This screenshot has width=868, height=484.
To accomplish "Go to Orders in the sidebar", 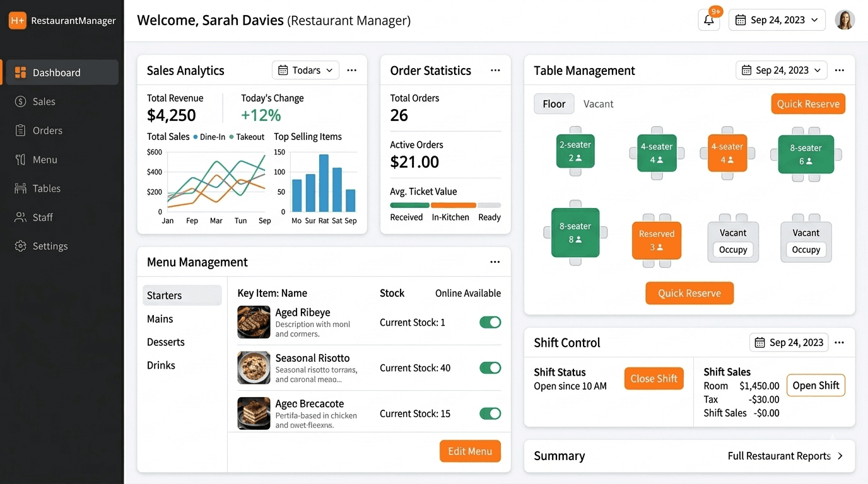I will 47,130.
